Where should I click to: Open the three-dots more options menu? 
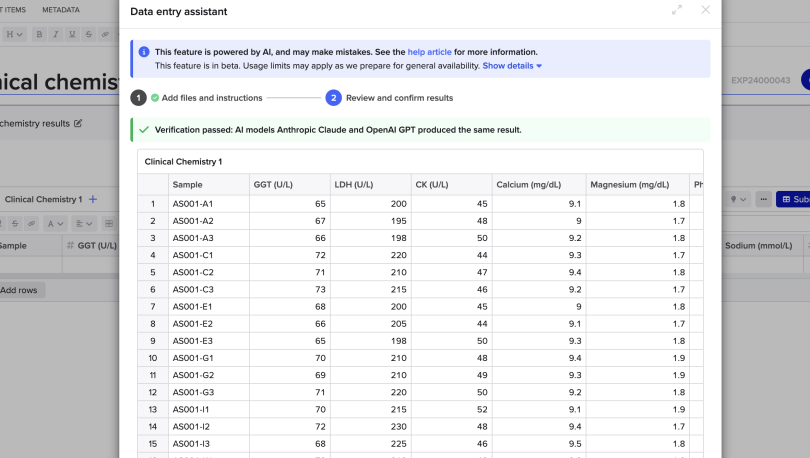tap(763, 199)
